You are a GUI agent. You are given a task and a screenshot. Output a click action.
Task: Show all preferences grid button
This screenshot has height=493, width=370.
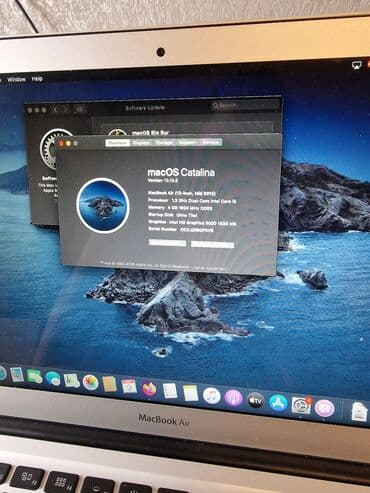point(80,109)
